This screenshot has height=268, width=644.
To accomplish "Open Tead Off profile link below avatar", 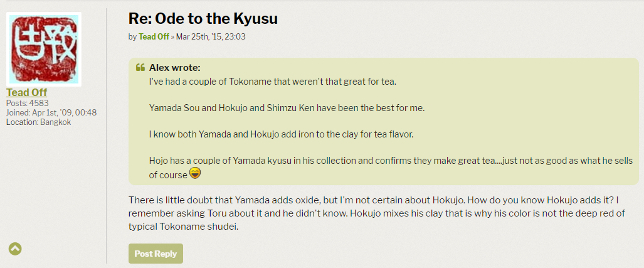I will point(26,92).
